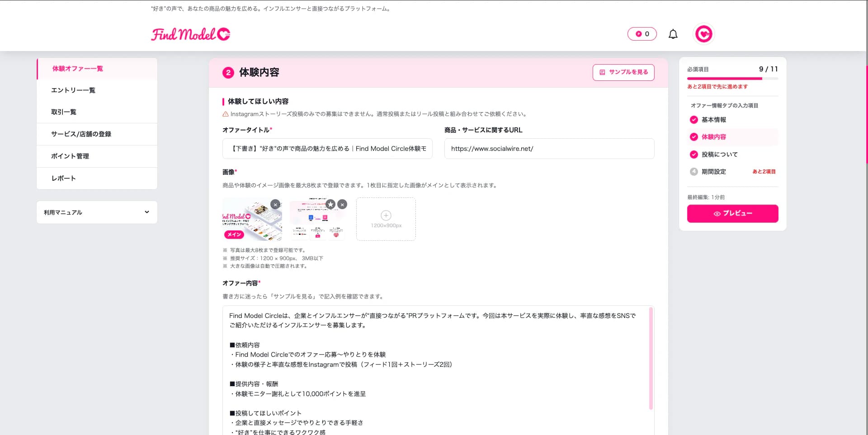Click the 最終編集: 1分前 text

pos(706,197)
